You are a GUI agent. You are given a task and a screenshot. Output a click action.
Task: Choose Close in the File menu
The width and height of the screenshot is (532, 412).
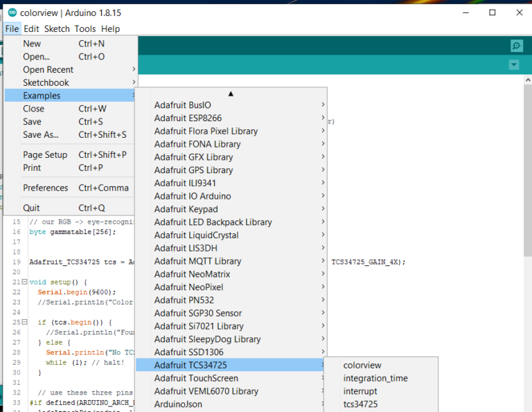[71, 109]
